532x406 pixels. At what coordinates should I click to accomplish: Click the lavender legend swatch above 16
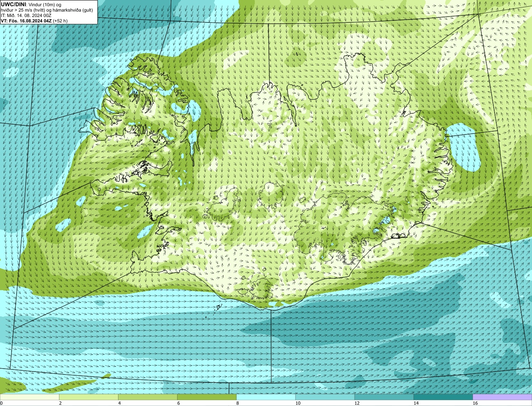tap(502, 397)
